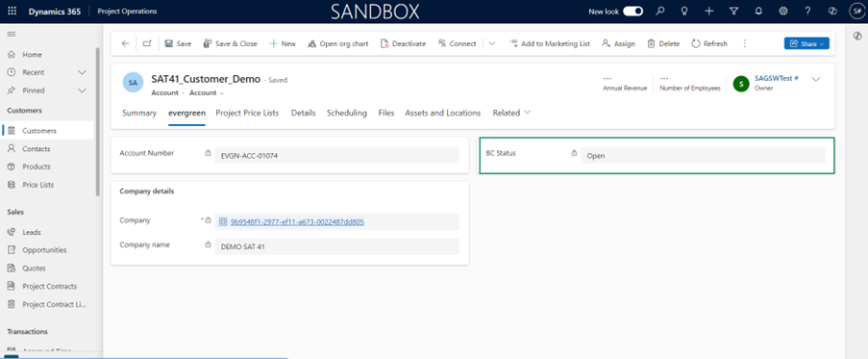Click the Delete command
Screen dimensions: 868x359
[x=663, y=43]
